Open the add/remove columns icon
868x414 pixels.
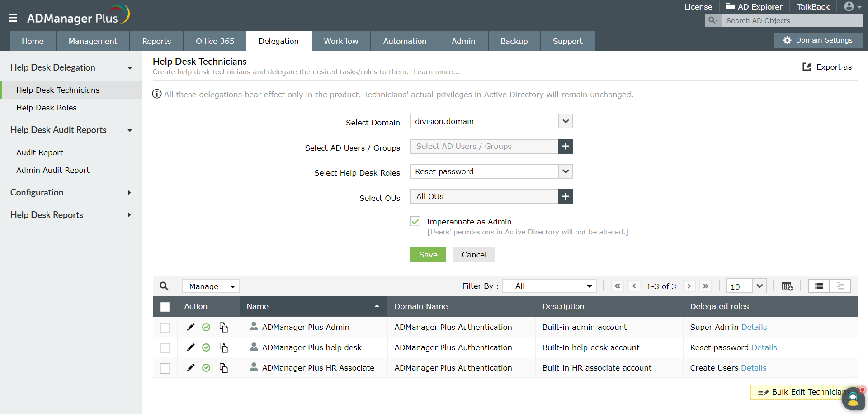tap(787, 286)
